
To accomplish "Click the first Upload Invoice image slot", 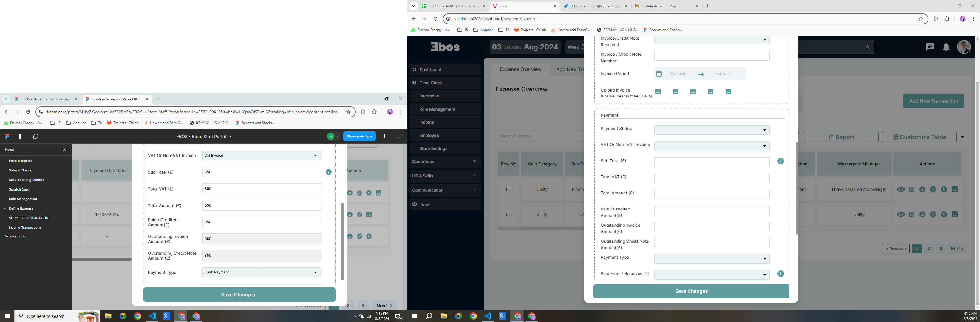I will [x=658, y=92].
